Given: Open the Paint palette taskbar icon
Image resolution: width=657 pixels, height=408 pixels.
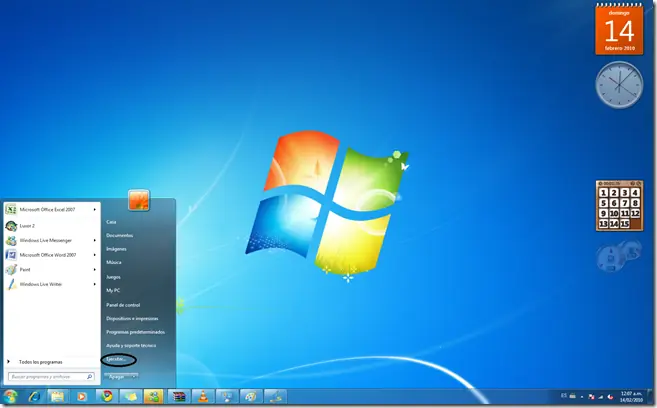Looking at the screenshot, I should (x=251, y=396).
